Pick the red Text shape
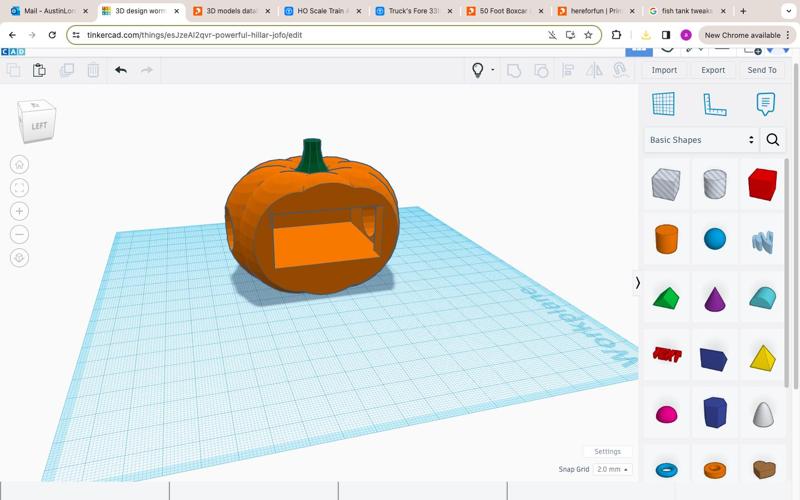 coord(666,354)
